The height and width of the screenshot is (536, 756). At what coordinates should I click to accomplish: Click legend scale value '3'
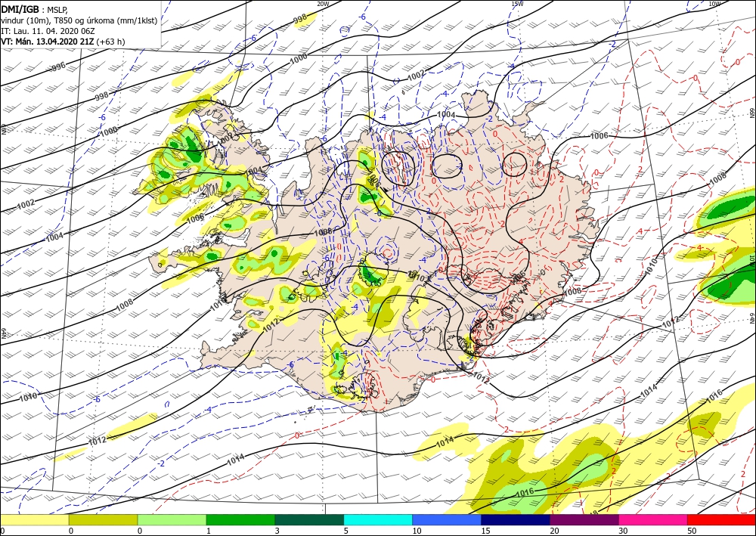click(277, 531)
